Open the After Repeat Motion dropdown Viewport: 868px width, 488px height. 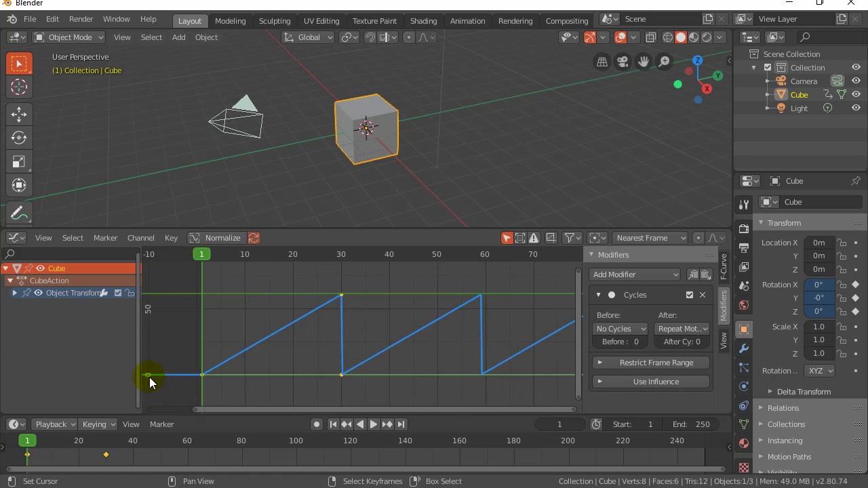[x=682, y=329]
